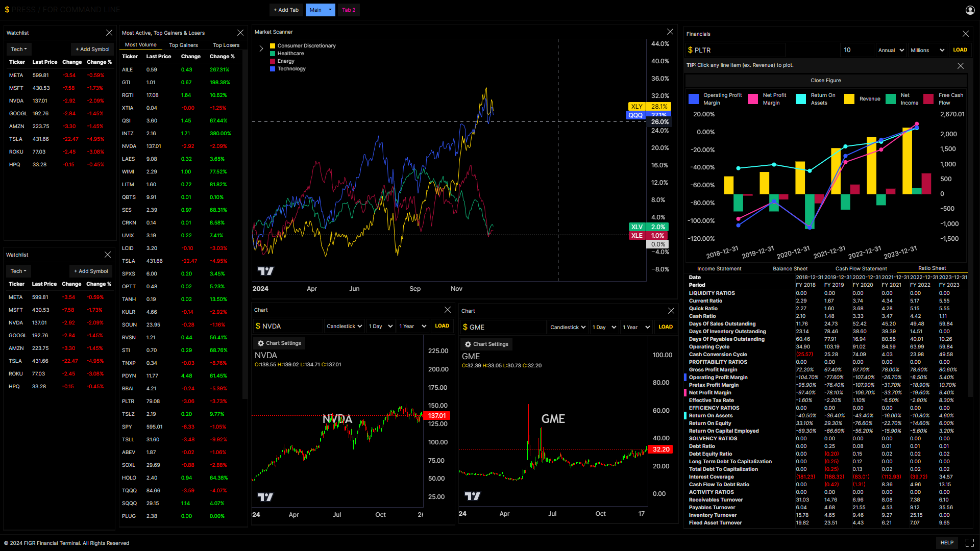
Task: Select INTZ row in Most Volume list
Action: (181, 134)
